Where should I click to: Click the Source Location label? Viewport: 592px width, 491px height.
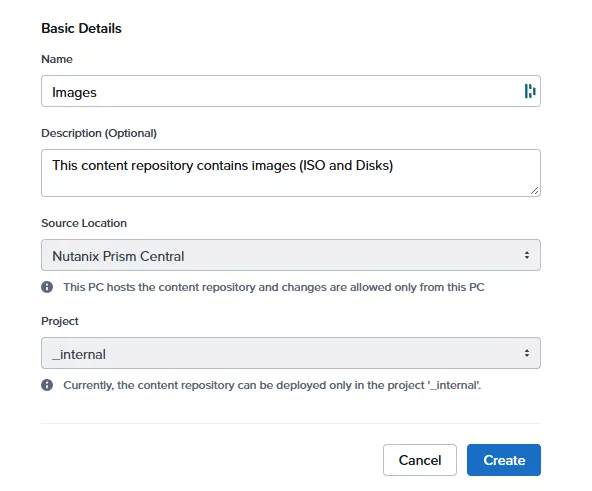[84, 223]
